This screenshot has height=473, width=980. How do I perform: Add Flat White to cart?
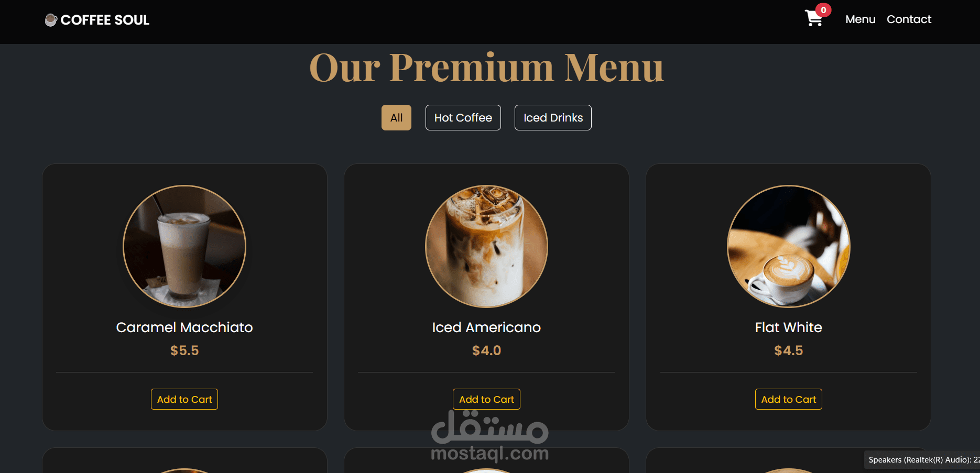(x=789, y=399)
